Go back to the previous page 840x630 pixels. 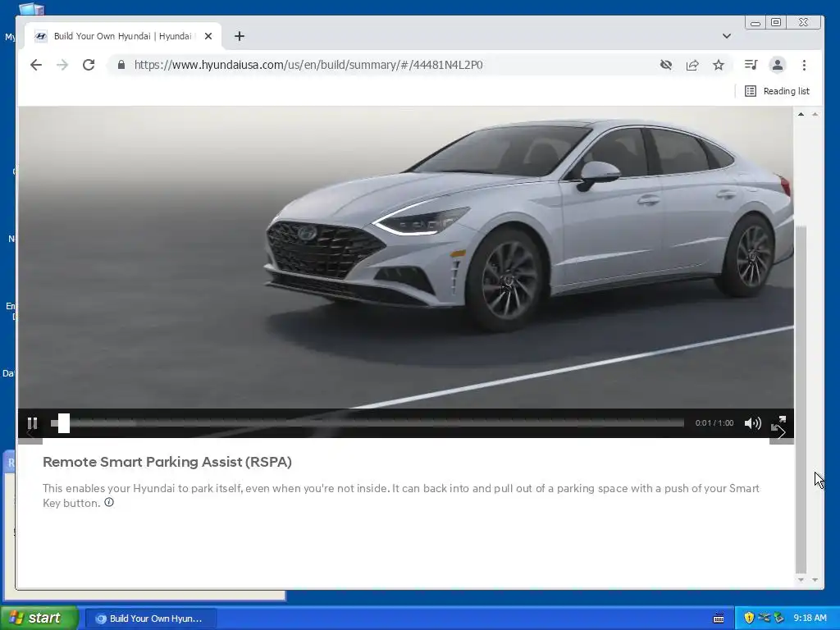click(x=36, y=65)
